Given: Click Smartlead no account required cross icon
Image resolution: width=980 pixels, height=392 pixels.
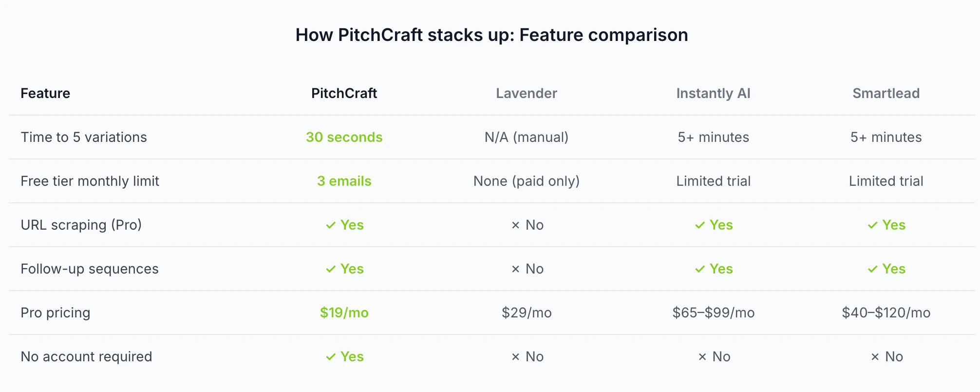Looking at the screenshot, I should click(x=875, y=357).
